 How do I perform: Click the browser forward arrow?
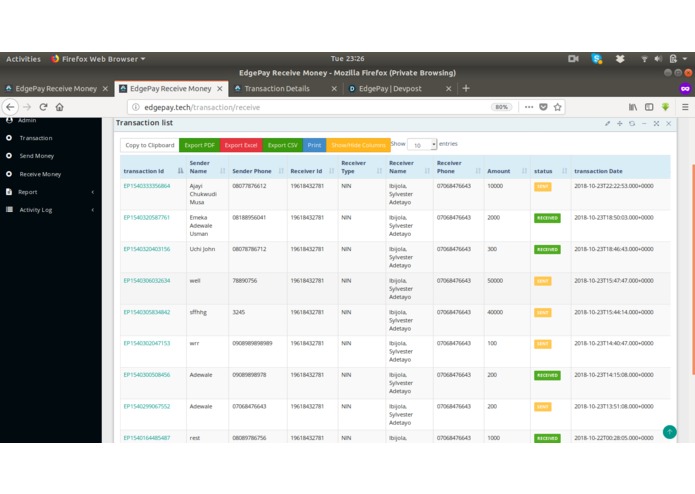(x=27, y=107)
